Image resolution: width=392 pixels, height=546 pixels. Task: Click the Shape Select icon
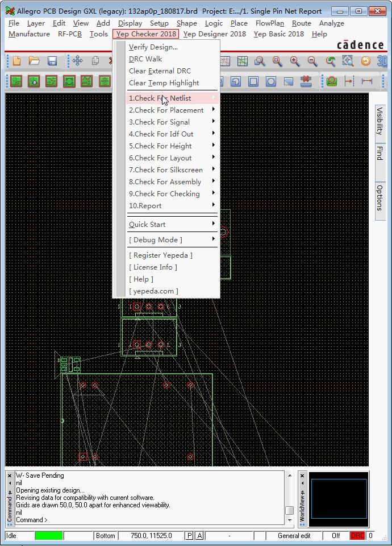pos(289,81)
